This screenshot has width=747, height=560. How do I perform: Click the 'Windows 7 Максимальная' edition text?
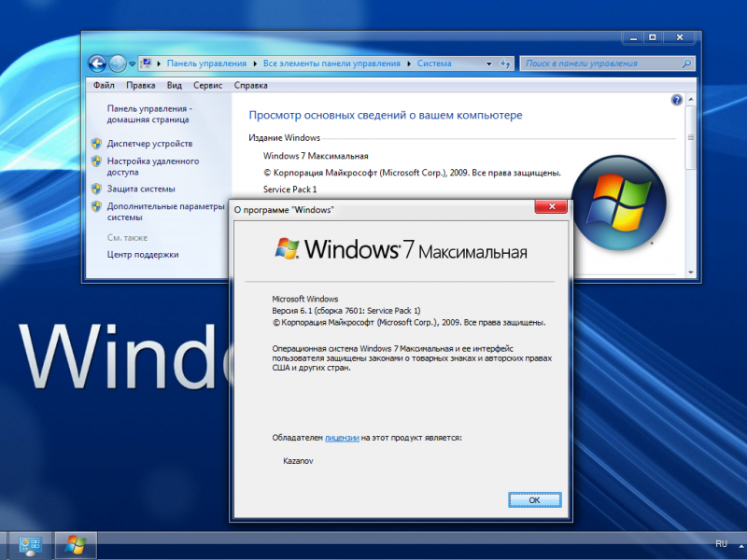coord(316,156)
